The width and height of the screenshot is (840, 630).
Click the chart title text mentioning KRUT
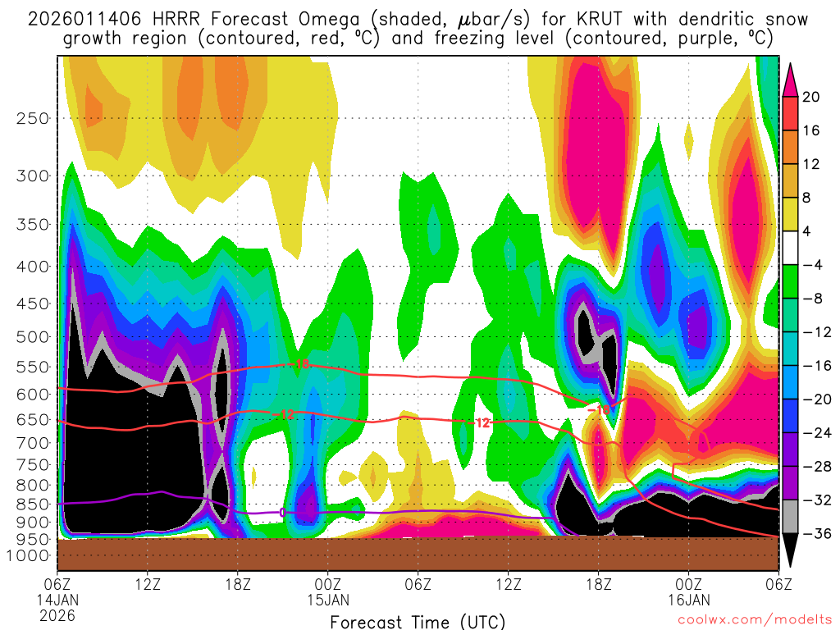point(418,29)
